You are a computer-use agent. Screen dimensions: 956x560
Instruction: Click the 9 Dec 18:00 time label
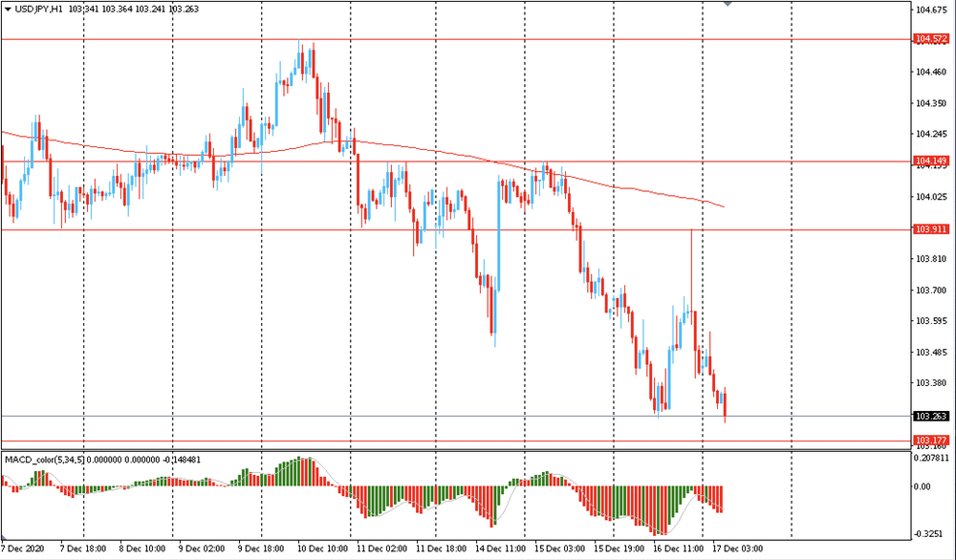tap(261, 549)
